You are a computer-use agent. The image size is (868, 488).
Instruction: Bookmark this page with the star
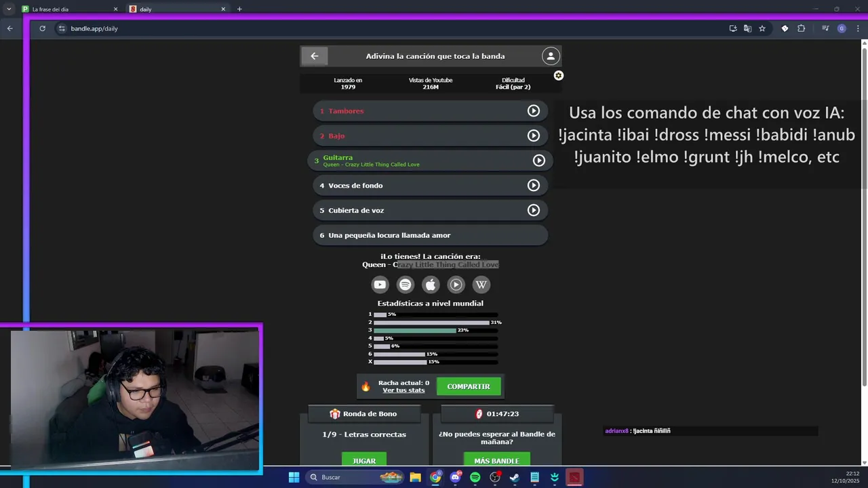coord(762,28)
